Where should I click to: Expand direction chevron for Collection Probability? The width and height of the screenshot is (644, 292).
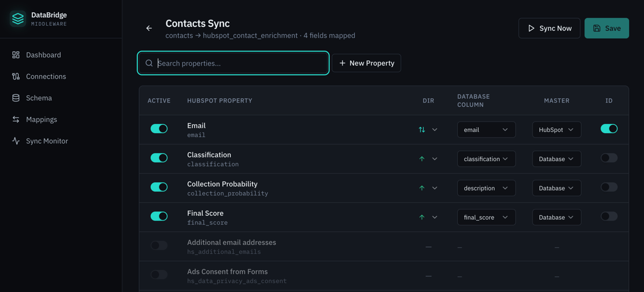tap(435, 188)
